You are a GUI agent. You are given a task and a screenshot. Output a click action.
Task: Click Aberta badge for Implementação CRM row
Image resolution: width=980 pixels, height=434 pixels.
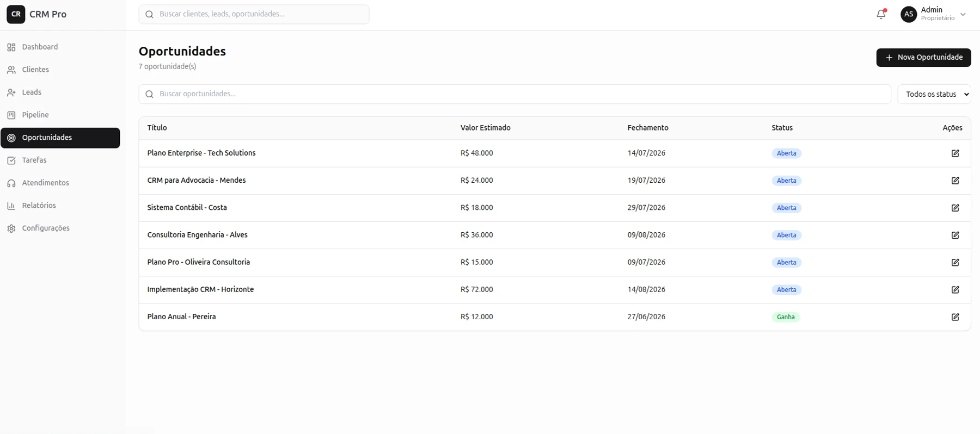click(x=786, y=290)
